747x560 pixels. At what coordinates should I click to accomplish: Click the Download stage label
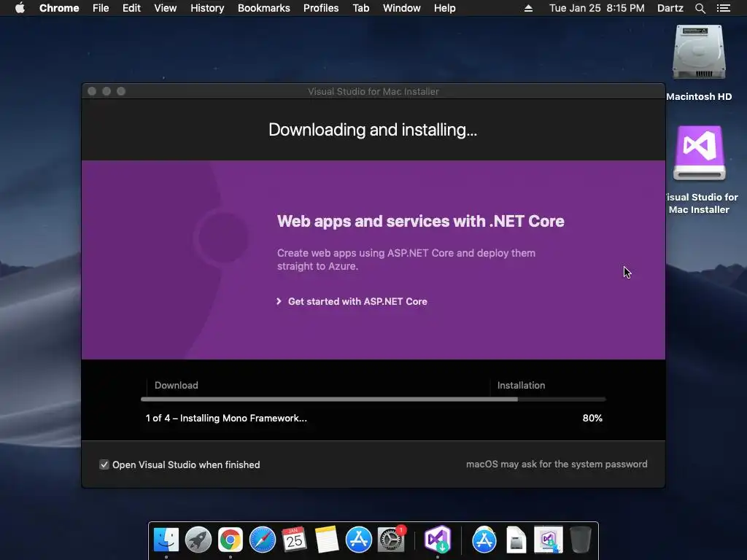coord(177,385)
